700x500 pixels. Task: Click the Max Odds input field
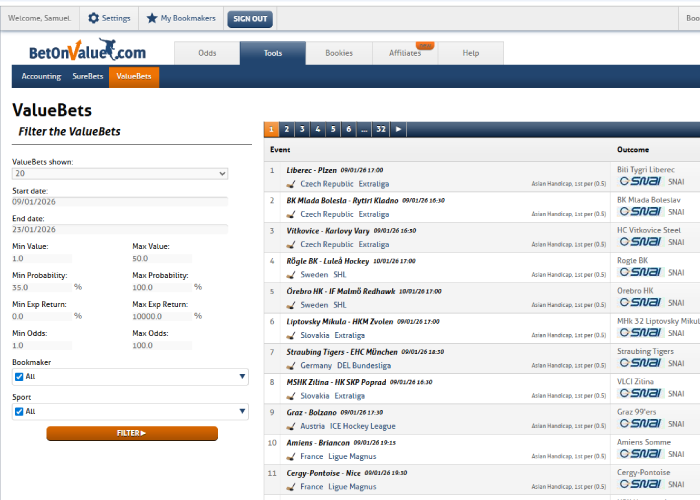click(162, 346)
